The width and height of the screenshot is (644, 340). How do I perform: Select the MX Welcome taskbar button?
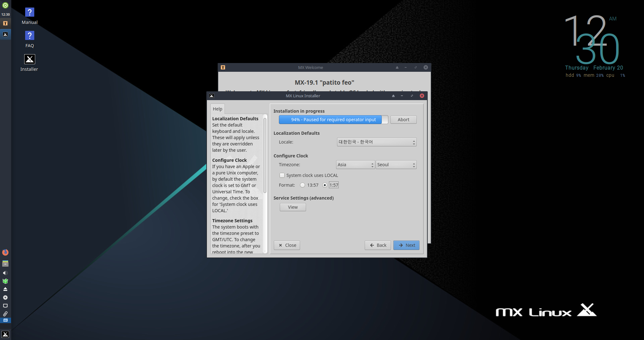click(x=5, y=23)
